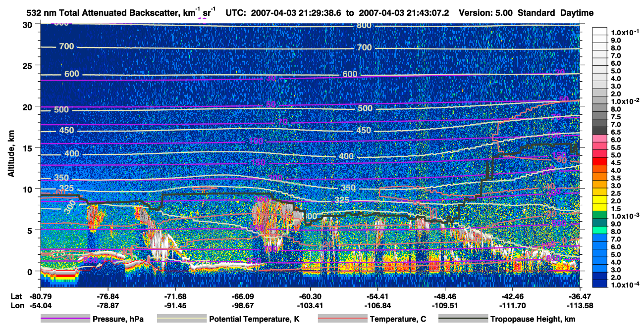This screenshot has width=644, height=330.
Task: Click the 'Tropopause Height, km' legend label
Action: (533, 319)
